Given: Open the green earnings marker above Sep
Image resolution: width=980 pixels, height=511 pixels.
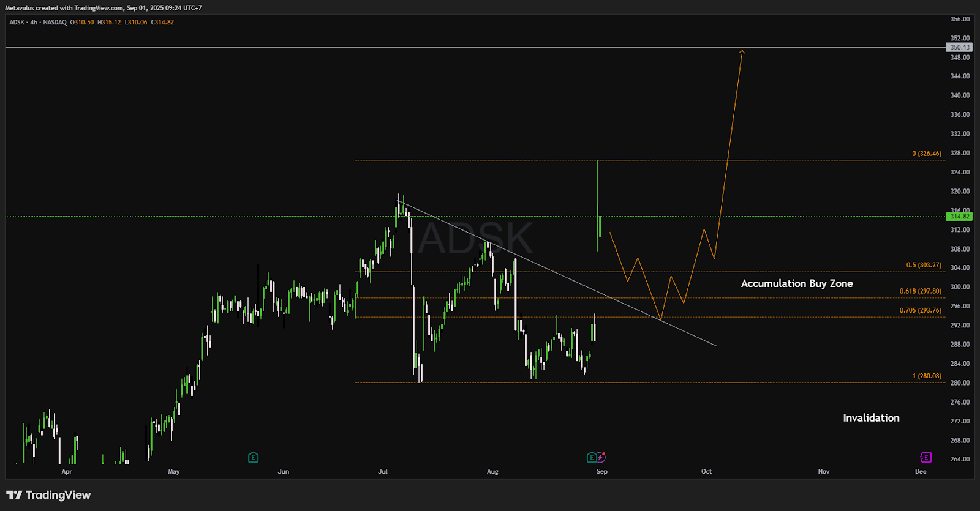Looking at the screenshot, I should [591, 457].
